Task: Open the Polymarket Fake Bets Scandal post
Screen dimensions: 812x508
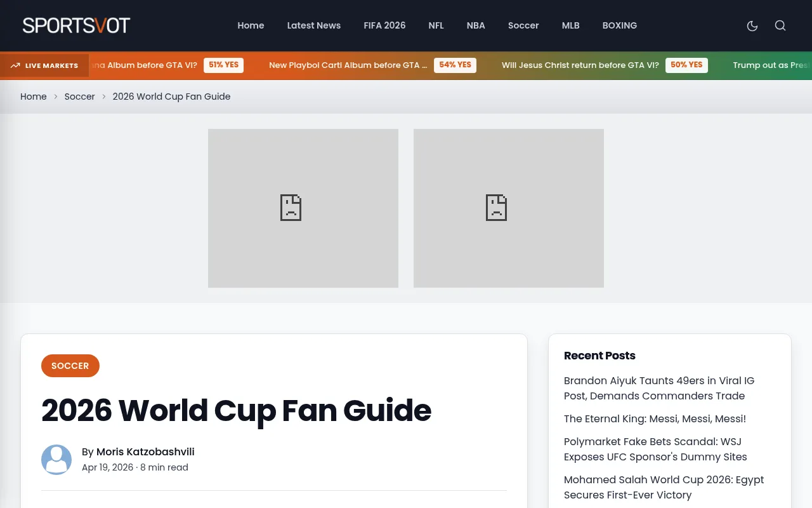Action: (x=655, y=449)
